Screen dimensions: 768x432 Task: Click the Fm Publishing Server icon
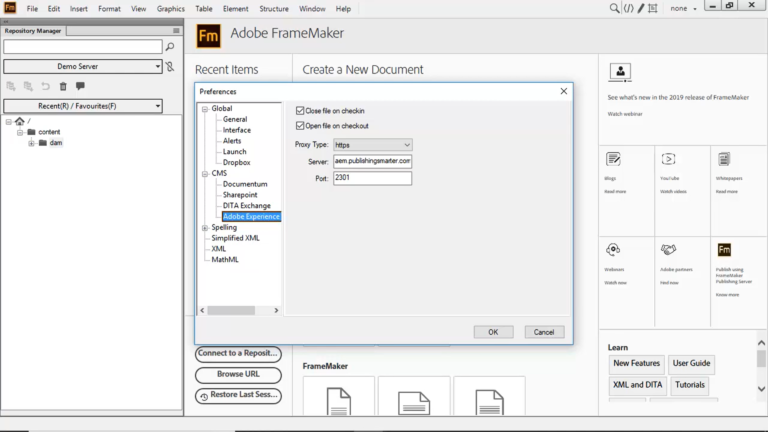[x=724, y=250]
